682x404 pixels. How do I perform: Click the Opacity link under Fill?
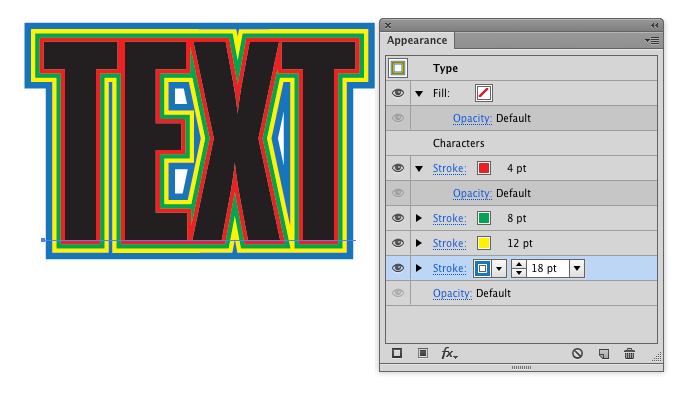472,119
